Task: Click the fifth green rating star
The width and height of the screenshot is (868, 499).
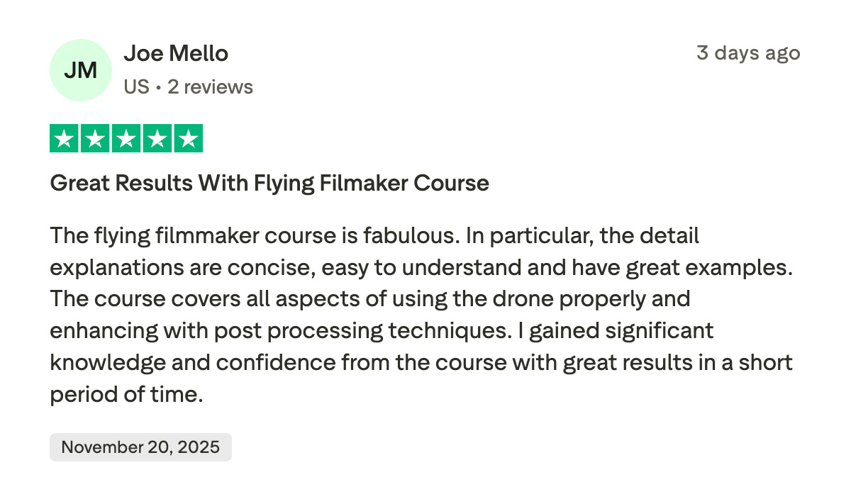Action: click(188, 139)
